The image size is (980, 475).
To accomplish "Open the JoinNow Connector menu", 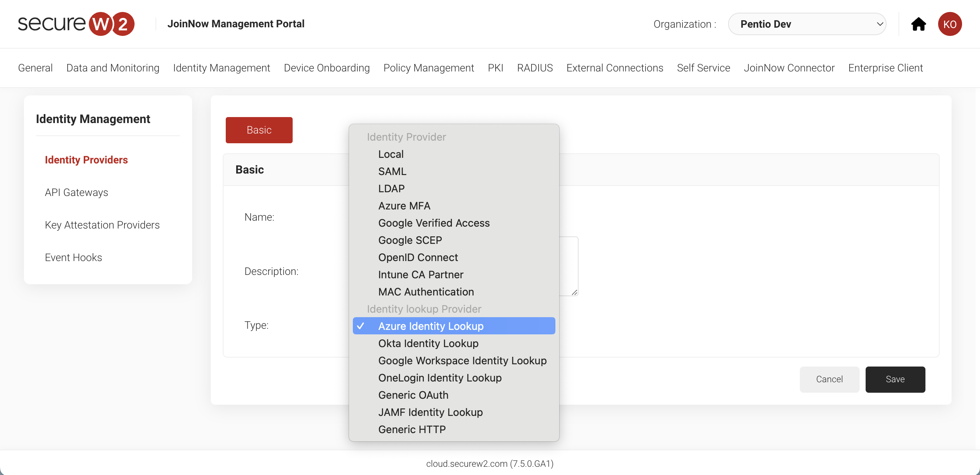I will [x=789, y=68].
